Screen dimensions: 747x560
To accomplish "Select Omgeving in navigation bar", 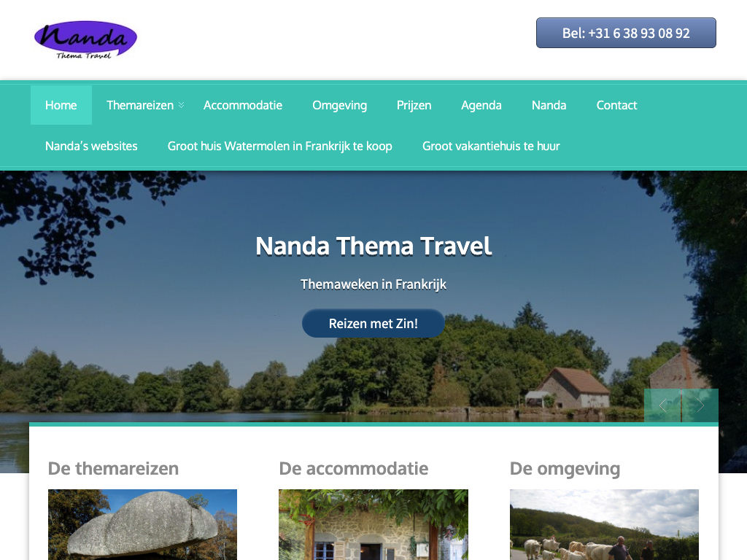I will (x=340, y=105).
